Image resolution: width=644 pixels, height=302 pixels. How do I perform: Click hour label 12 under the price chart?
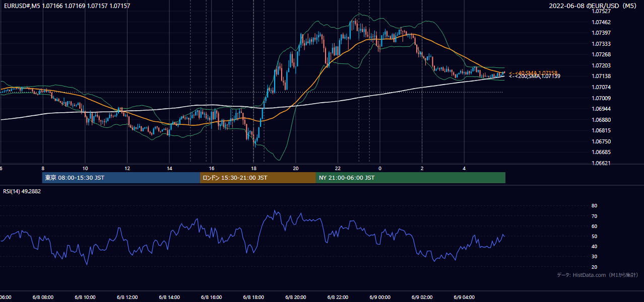tap(127, 169)
